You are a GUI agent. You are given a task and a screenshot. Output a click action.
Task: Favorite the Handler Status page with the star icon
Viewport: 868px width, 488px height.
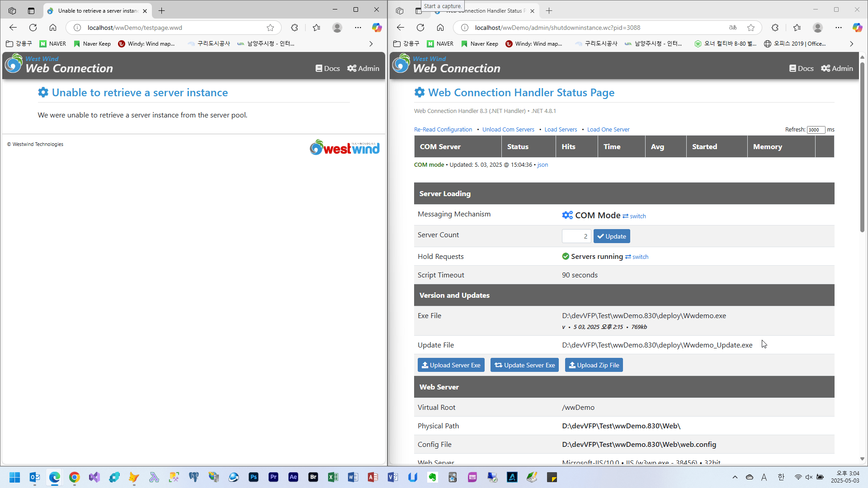pyautogui.click(x=751, y=28)
